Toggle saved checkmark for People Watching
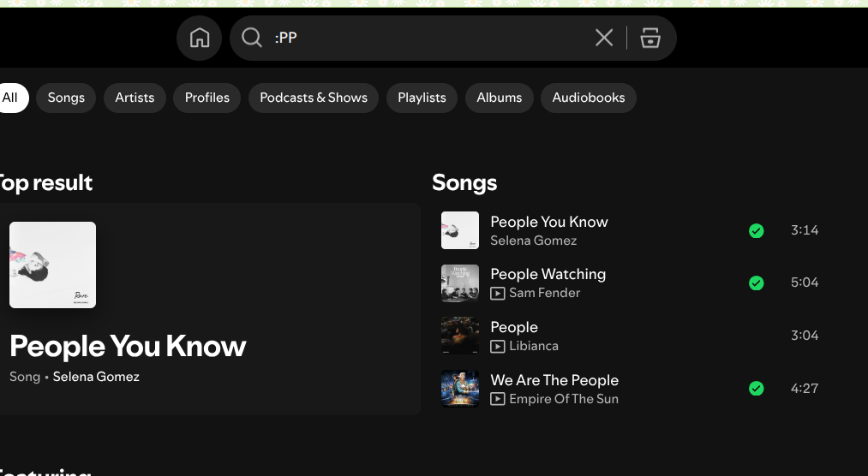 click(756, 283)
